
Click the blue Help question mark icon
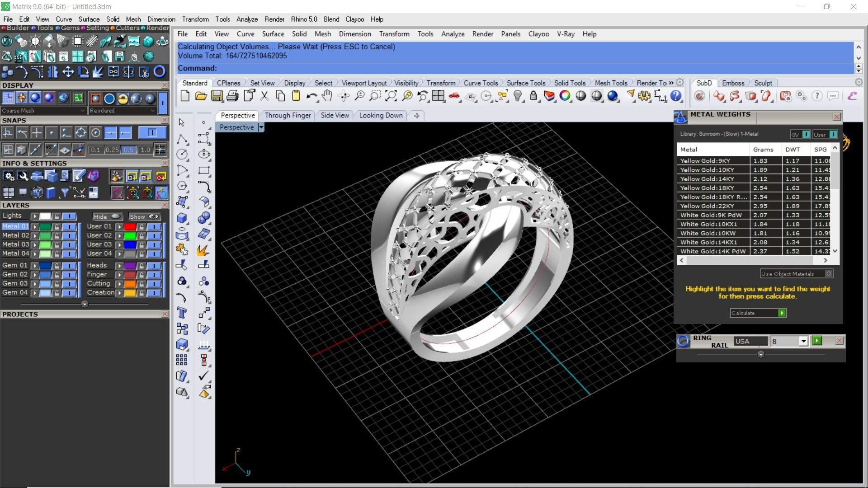pos(676,96)
